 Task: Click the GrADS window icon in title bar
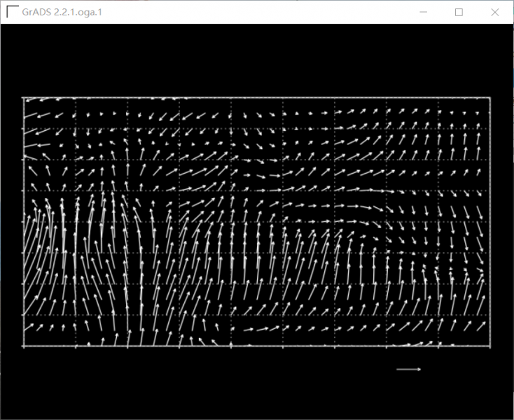(x=12, y=12)
